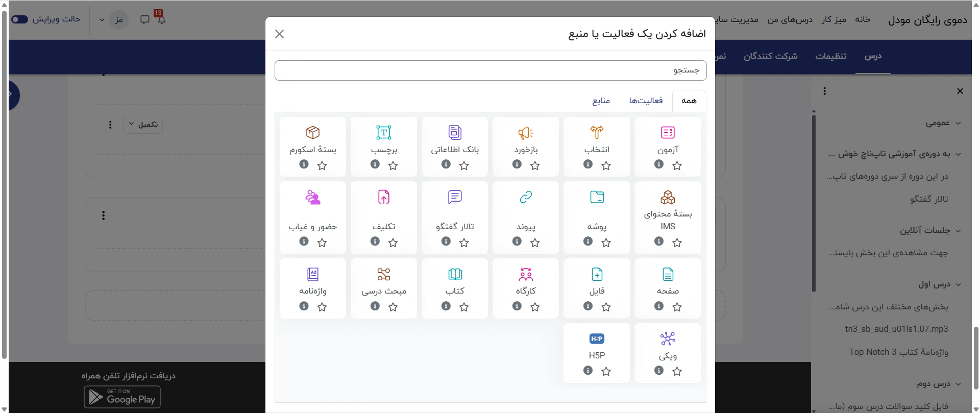
Task: Star the انتخاب activity as favorite
Action: (x=606, y=165)
